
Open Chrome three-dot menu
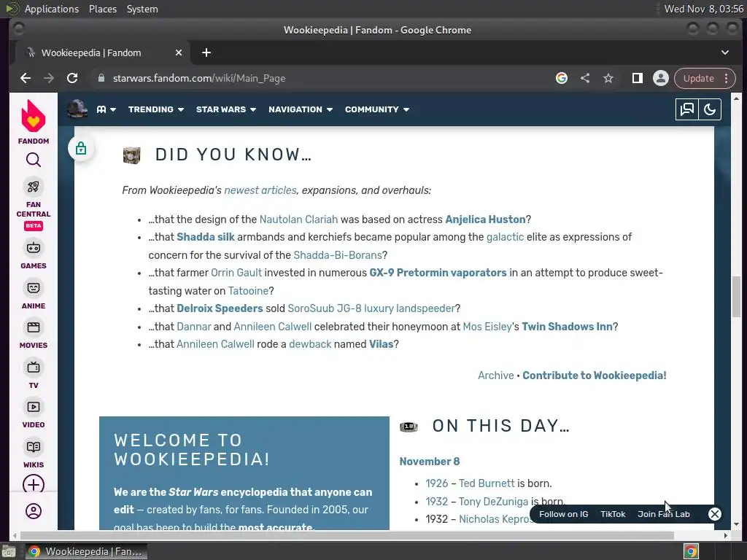coord(726,78)
